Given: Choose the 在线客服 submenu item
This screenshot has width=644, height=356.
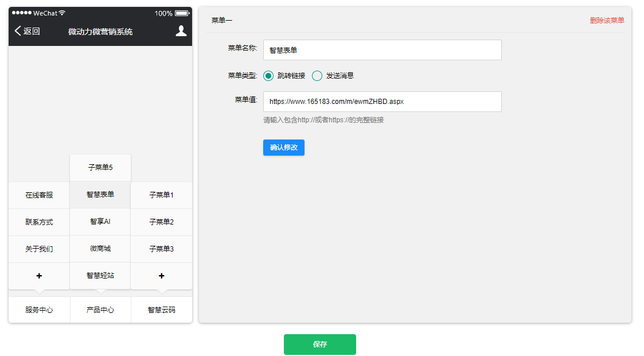Looking at the screenshot, I should (x=39, y=195).
